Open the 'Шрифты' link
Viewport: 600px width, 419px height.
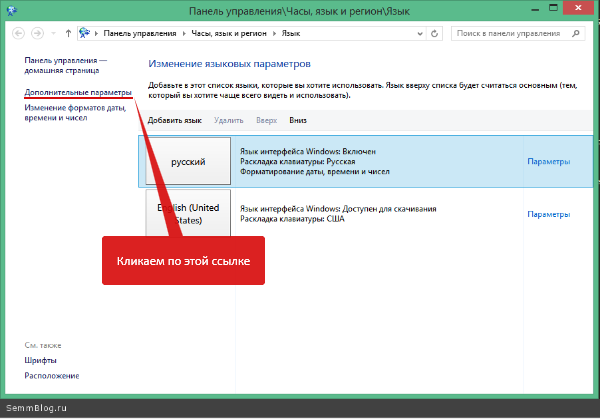40,360
